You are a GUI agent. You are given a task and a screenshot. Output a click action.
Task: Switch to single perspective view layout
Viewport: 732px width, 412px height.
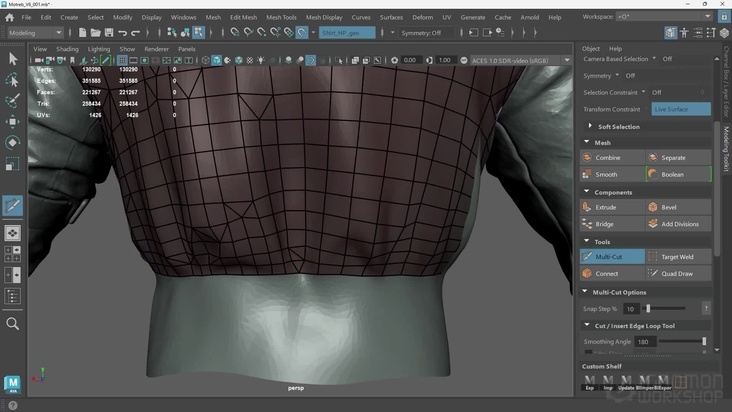click(x=13, y=233)
